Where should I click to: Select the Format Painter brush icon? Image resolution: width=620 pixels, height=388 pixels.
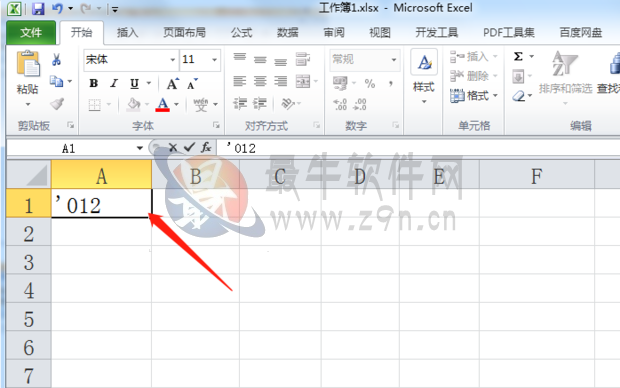tap(57, 104)
